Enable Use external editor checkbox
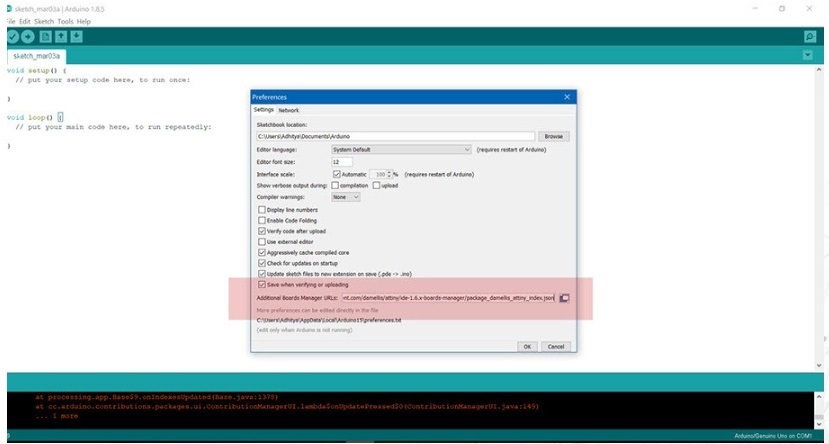Image resolution: width=829 pixels, height=444 pixels. (262, 242)
